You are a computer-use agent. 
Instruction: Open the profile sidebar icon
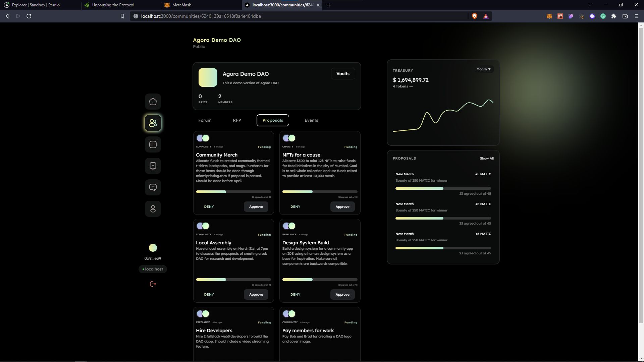153,209
